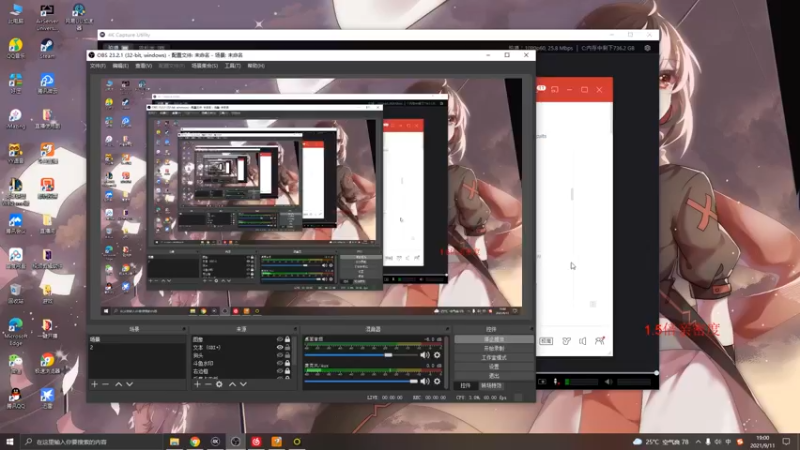Add a new scene with the plus icon

[94, 384]
